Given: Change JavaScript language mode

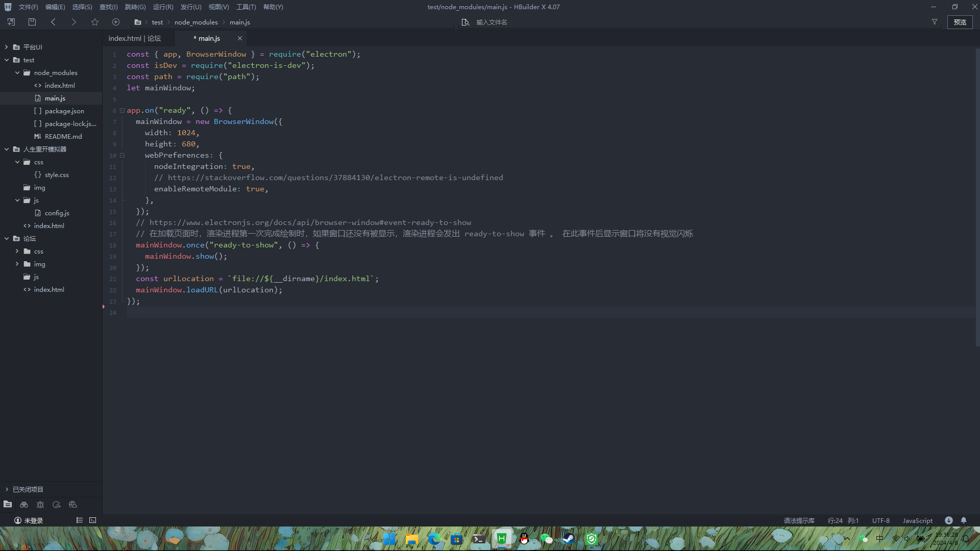Looking at the screenshot, I should click(918, 520).
